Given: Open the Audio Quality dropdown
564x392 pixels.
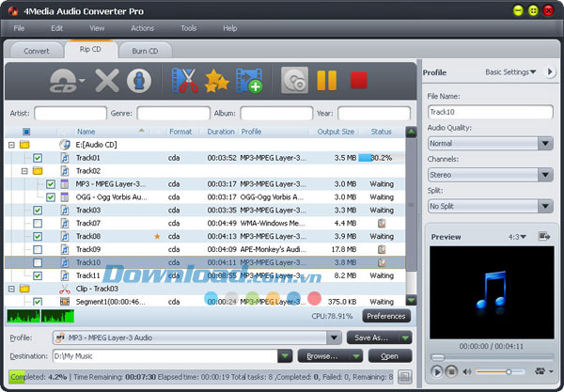Looking at the screenshot, I should click(x=489, y=144).
